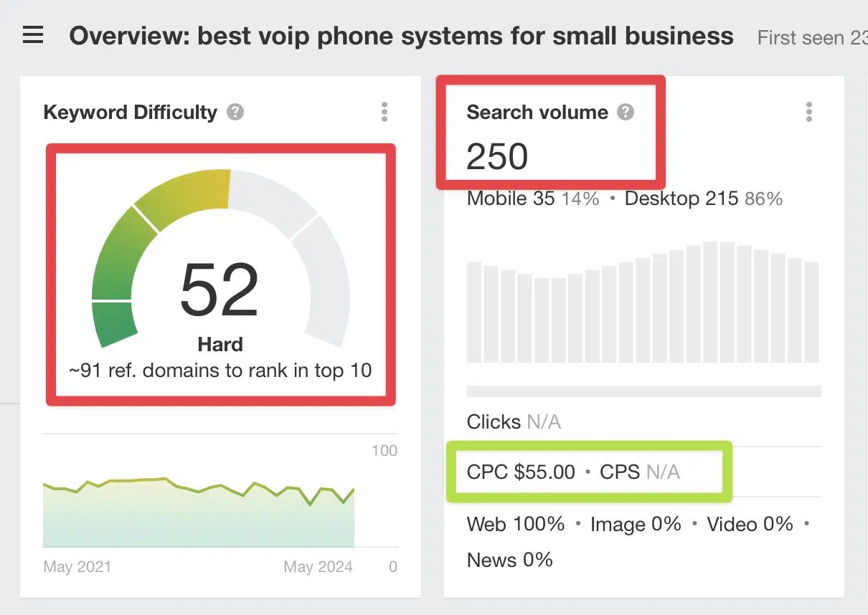Click the horizontal bar below volume chart
This screenshot has height=615, width=868.
pyautogui.click(x=644, y=391)
